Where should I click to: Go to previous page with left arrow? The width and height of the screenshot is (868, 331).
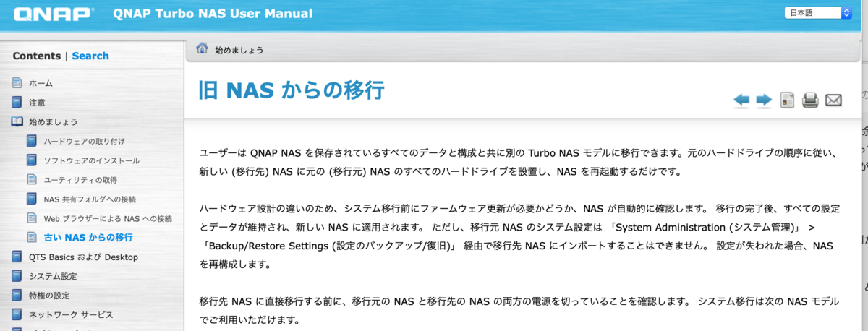pos(741,100)
